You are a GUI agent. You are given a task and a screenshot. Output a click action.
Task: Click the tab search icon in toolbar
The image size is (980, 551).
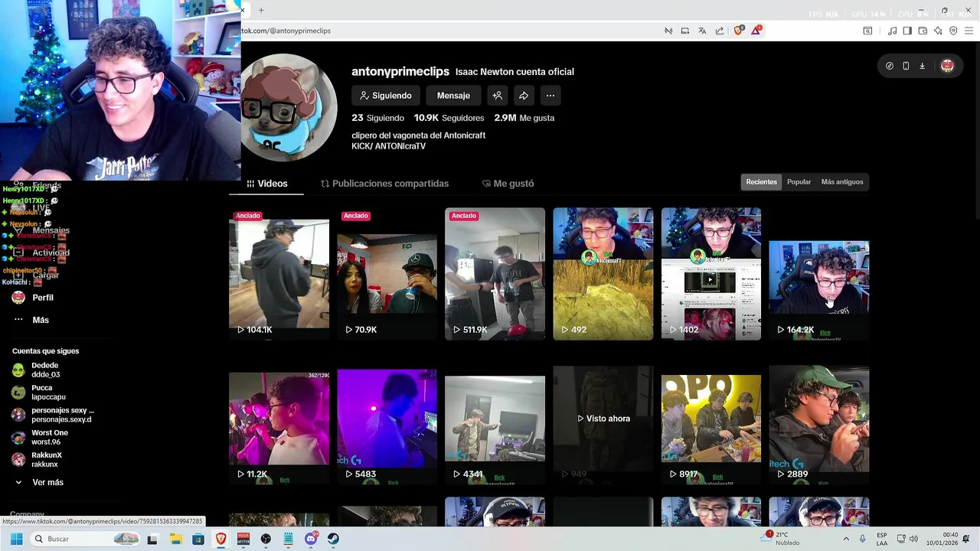[x=867, y=31]
